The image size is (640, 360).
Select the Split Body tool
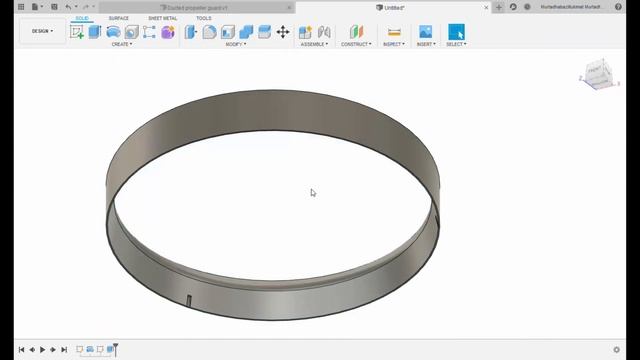pyautogui.click(x=264, y=32)
